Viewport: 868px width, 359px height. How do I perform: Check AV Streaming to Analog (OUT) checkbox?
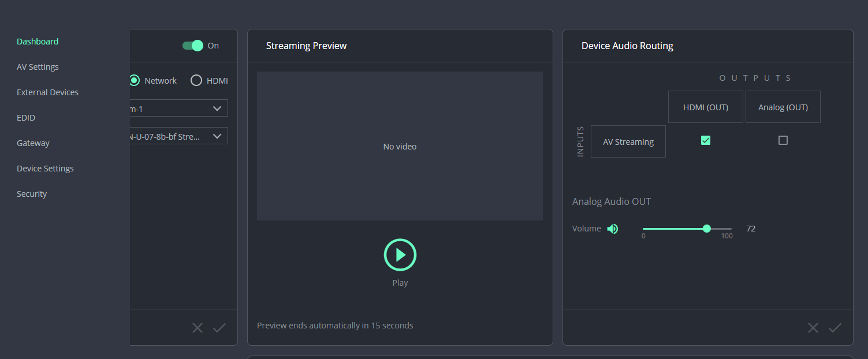point(783,140)
